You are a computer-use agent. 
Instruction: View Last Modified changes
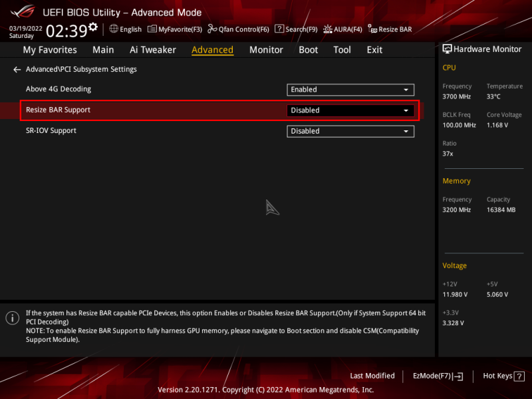click(372, 376)
